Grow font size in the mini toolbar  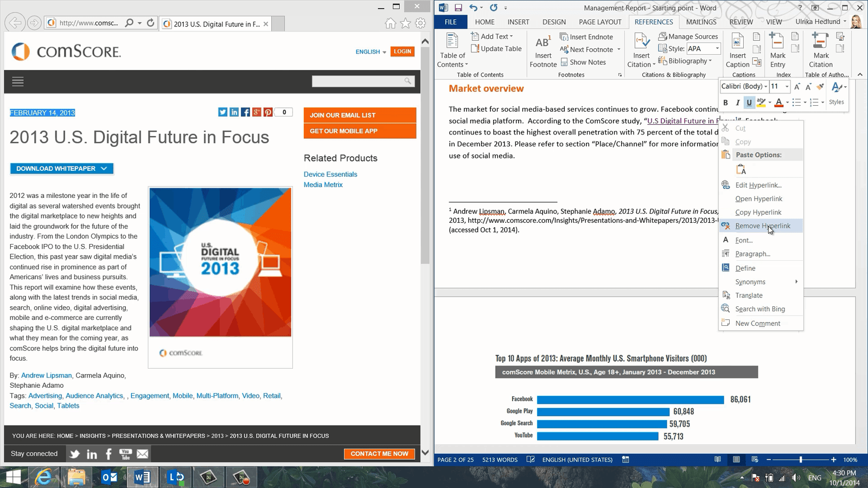point(797,86)
